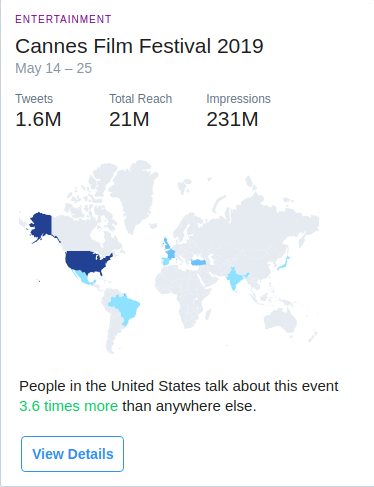The image size is (374, 487).
Task: Select Australia on the world map
Action: 281,320
